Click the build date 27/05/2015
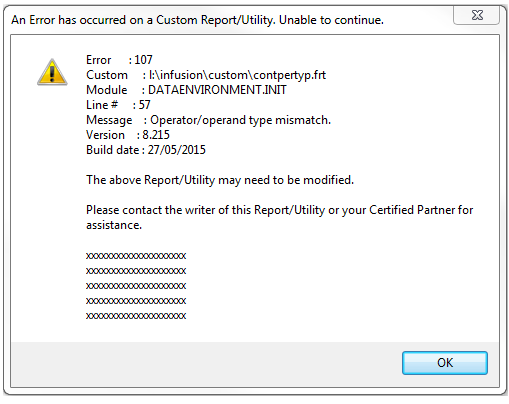 [177, 150]
